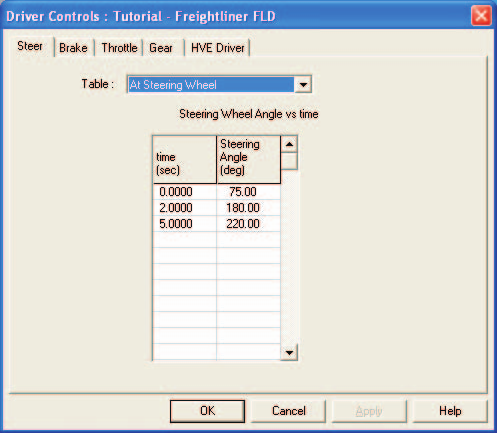Close the Driver Controls window
Screen dimensions: 497x433
(x=481, y=16)
